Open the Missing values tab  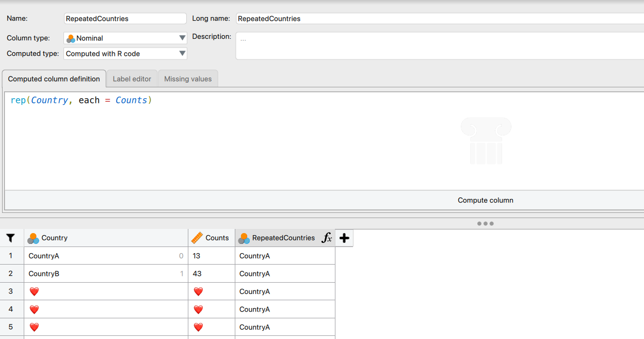(x=188, y=79)
